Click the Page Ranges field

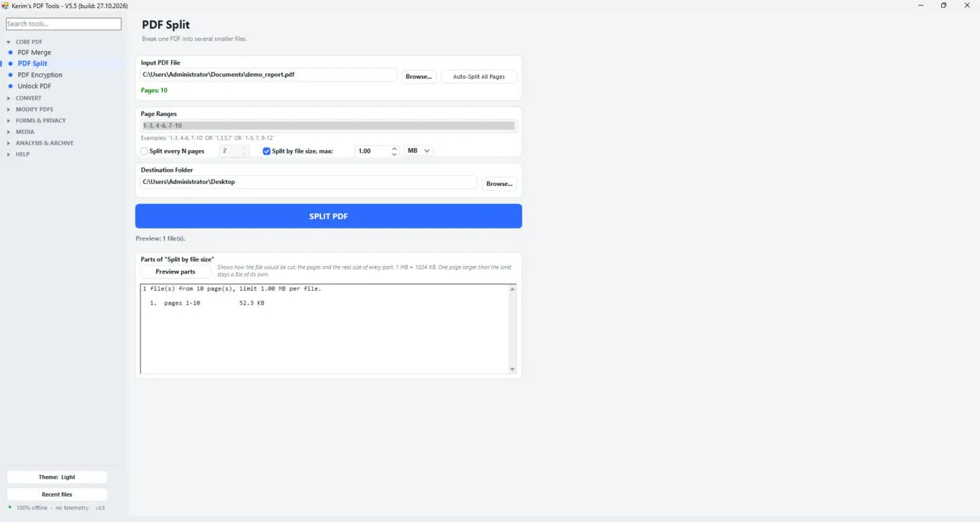329,126
